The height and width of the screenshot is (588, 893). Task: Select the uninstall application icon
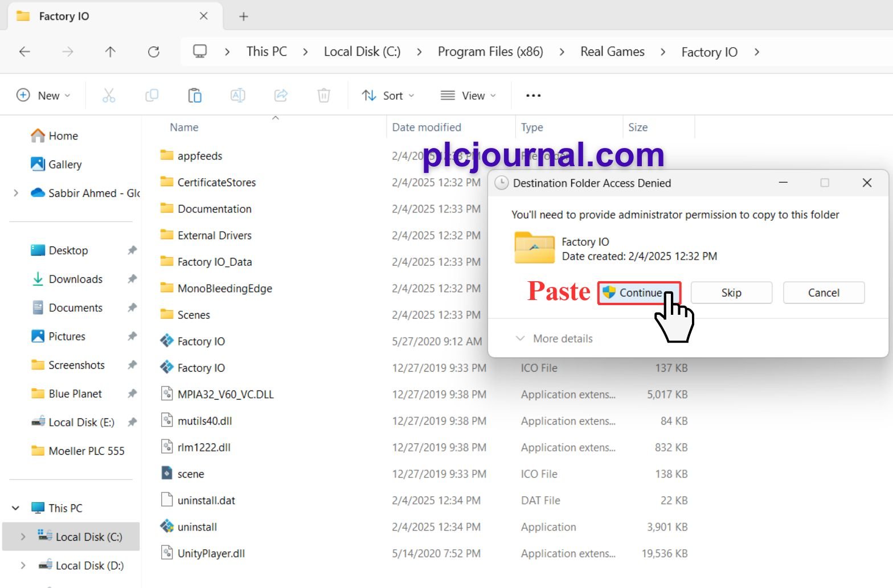coord(167,527)
